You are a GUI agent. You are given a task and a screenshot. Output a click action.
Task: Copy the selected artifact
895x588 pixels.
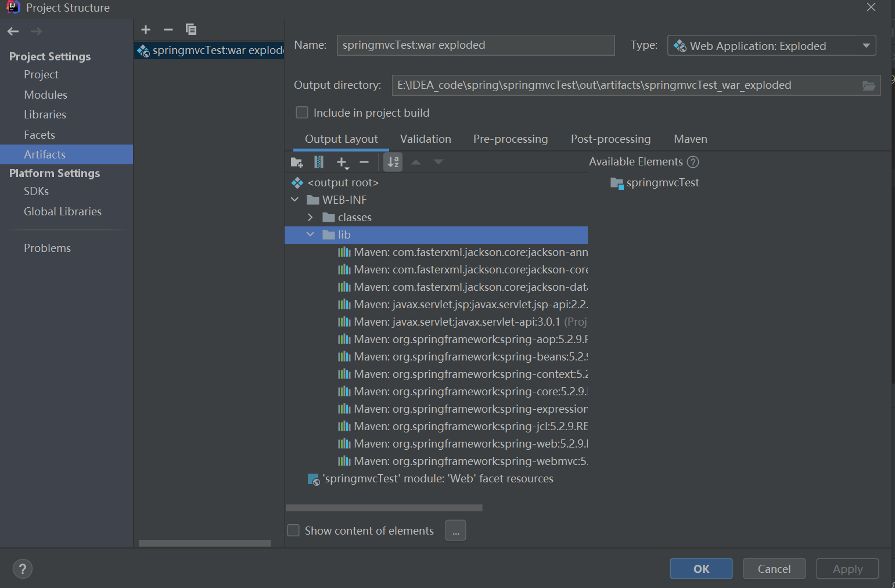(x=190, y=30)
